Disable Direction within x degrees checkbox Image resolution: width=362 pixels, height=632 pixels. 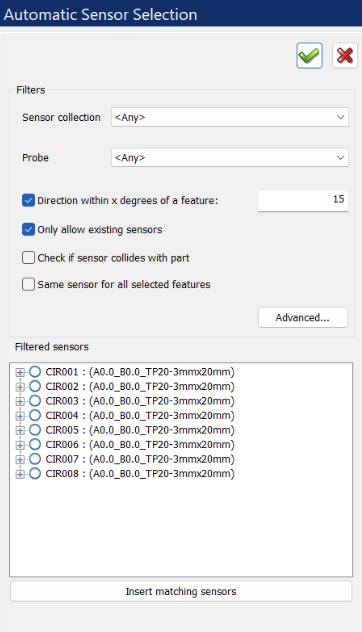(x=28, y=200)
